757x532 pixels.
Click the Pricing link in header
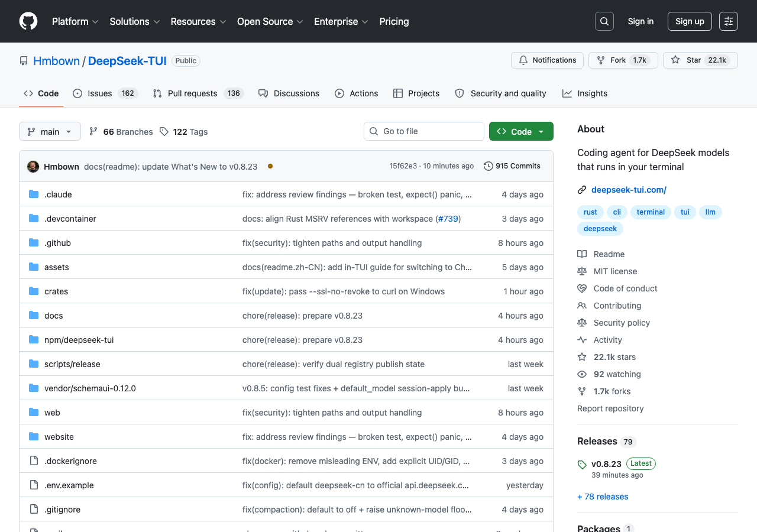click(x=394, y=21)
